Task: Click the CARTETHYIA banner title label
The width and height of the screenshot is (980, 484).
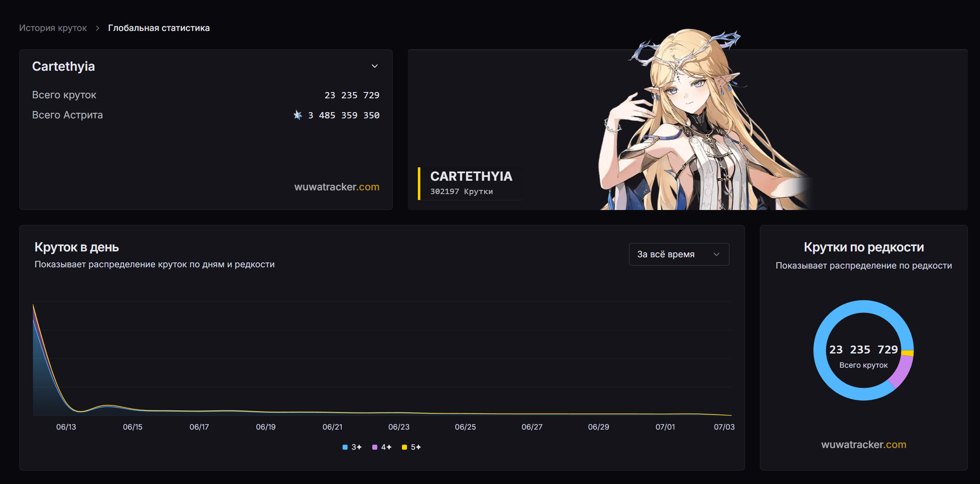Action: [x=471, y=177]
